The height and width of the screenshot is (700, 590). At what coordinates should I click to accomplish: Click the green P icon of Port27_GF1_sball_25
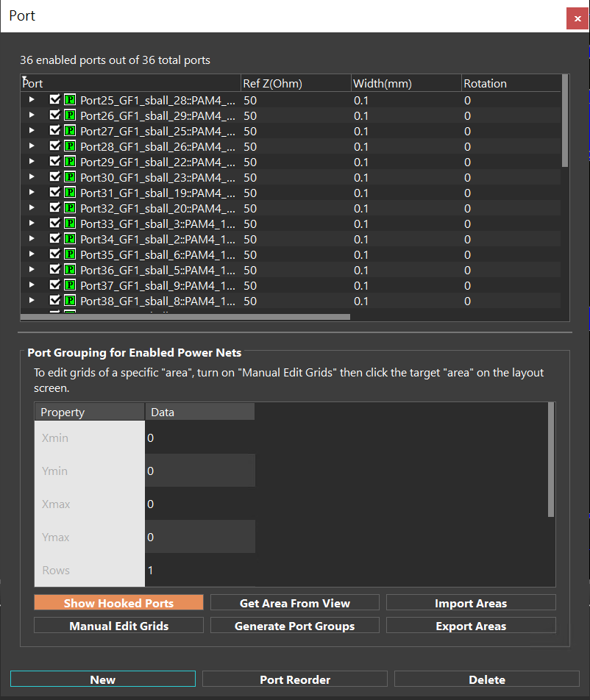coord(70,130)
